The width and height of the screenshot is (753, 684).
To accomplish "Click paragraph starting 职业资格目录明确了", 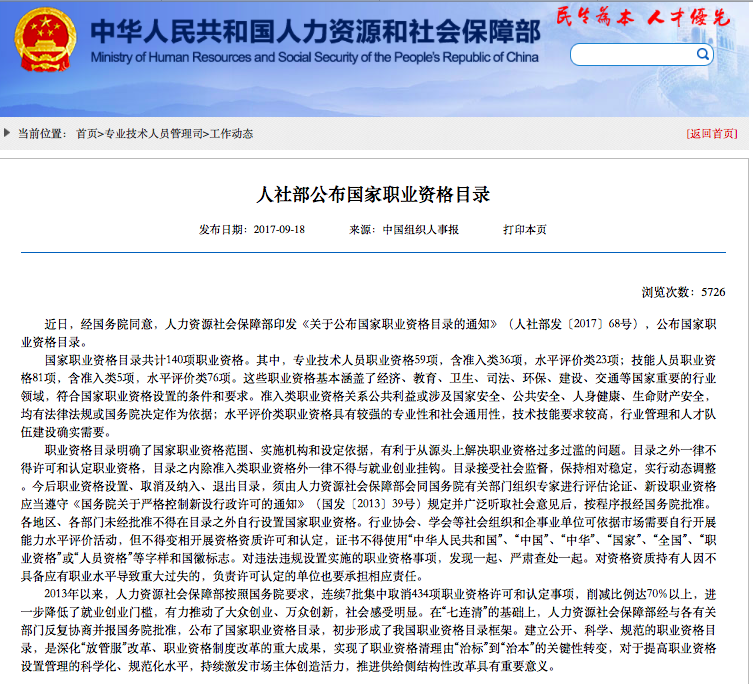I will pos(369,513).
